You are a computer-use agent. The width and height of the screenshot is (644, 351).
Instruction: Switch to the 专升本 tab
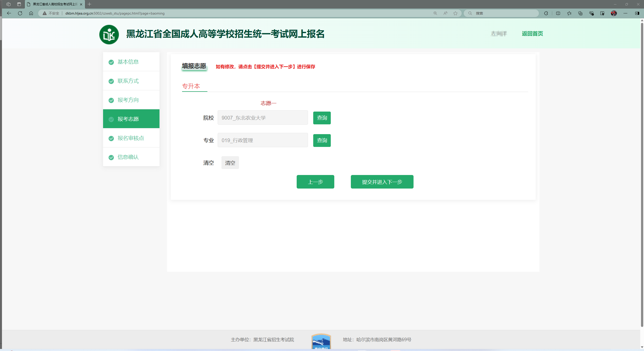(x=191, y=86)
